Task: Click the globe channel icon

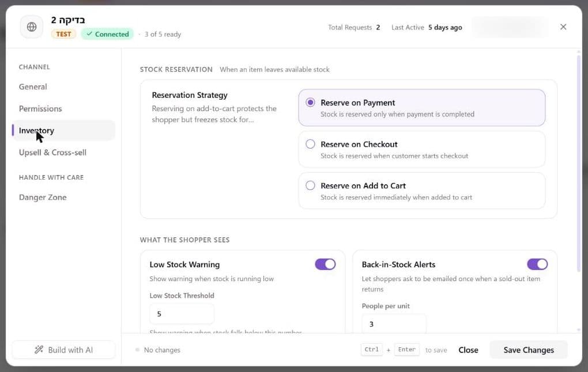Action: pyautogui.click(x=32, y=27)
